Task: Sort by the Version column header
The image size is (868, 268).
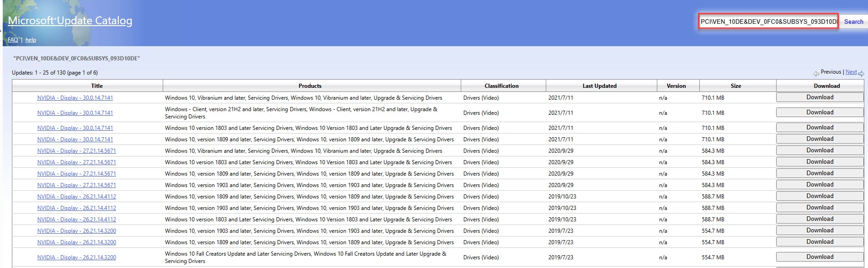Action: tap(676, 86)
